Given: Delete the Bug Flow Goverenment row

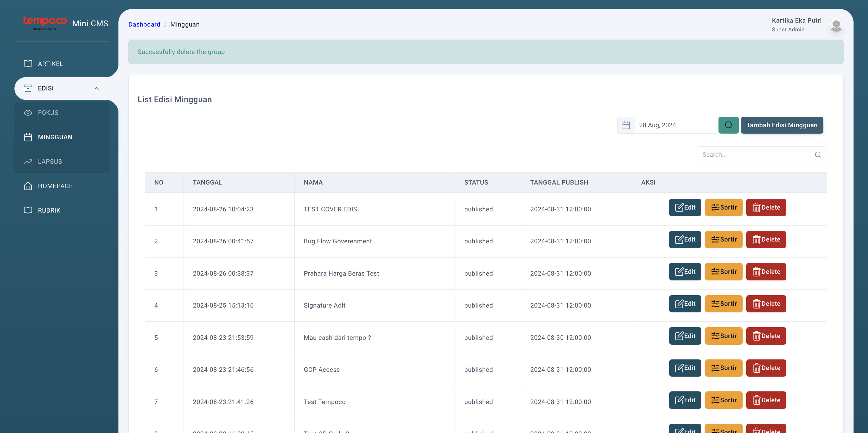Looking at the screenshot, I should (x=766, y=239).
